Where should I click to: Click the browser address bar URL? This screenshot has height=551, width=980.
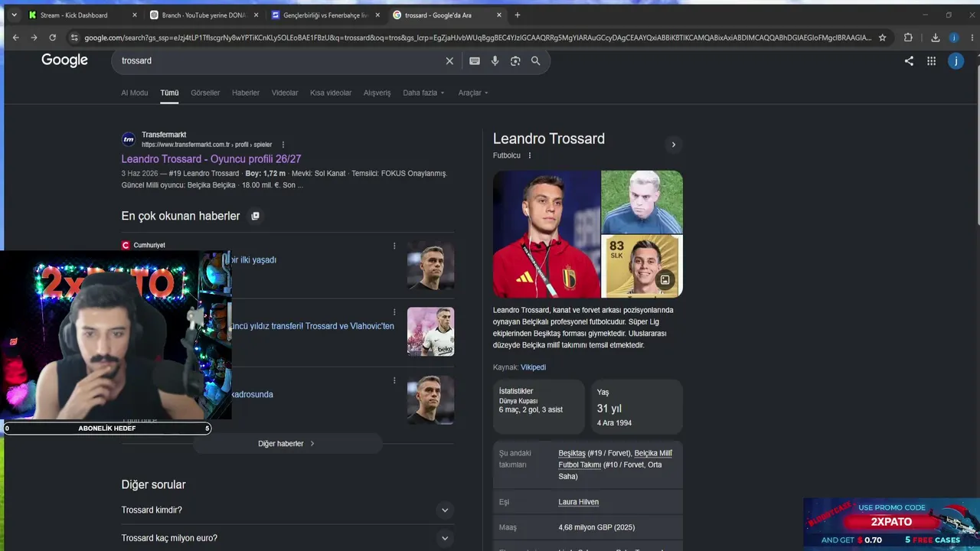click(x=478, y=37)
